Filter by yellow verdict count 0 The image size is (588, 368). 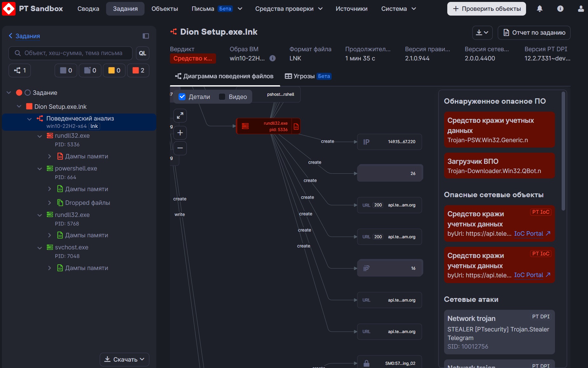[114, 70]
